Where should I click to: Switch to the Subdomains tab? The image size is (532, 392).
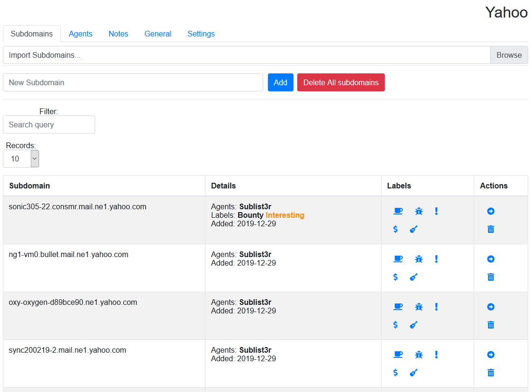coord(32,34)
